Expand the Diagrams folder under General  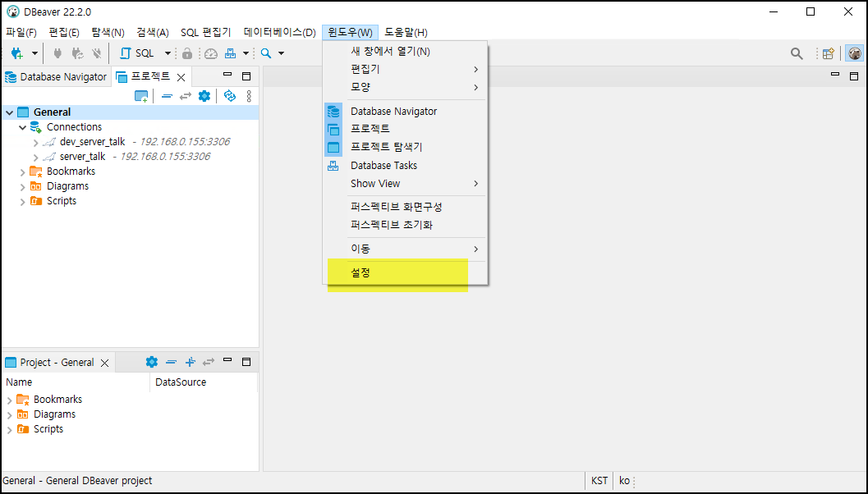(23, 187)
